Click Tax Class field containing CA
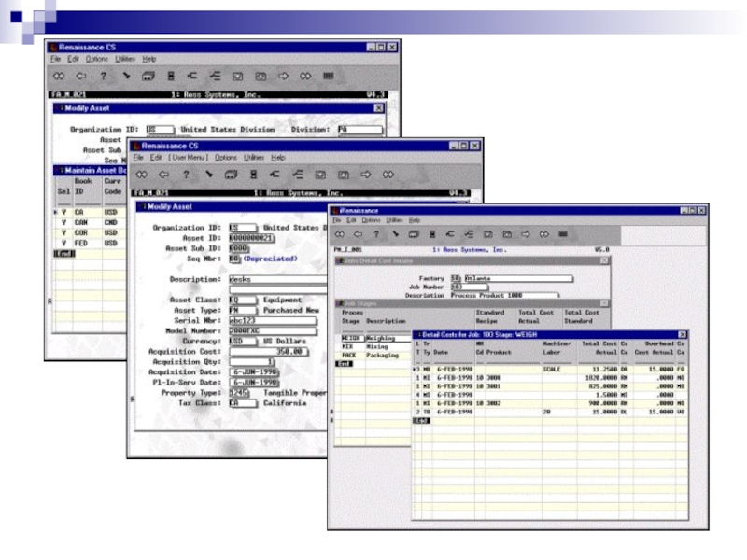The width and height of the screenshot is (747, 560). (x=242, y=403)
